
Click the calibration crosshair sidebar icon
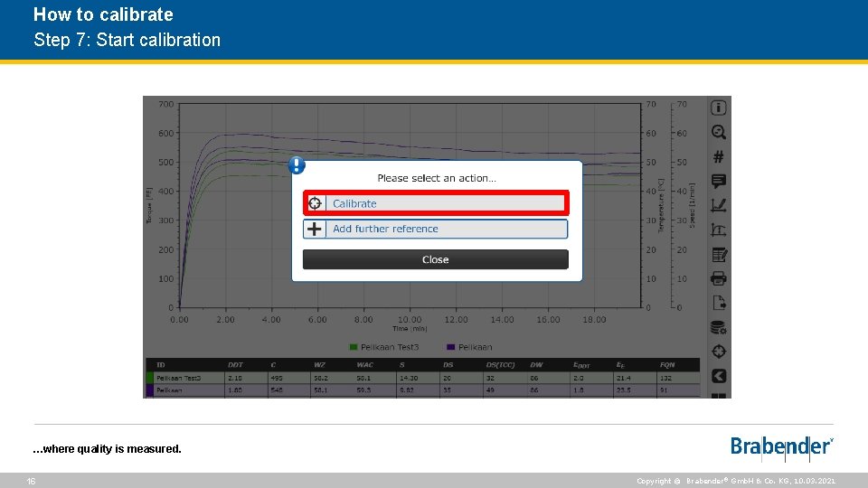719,352
